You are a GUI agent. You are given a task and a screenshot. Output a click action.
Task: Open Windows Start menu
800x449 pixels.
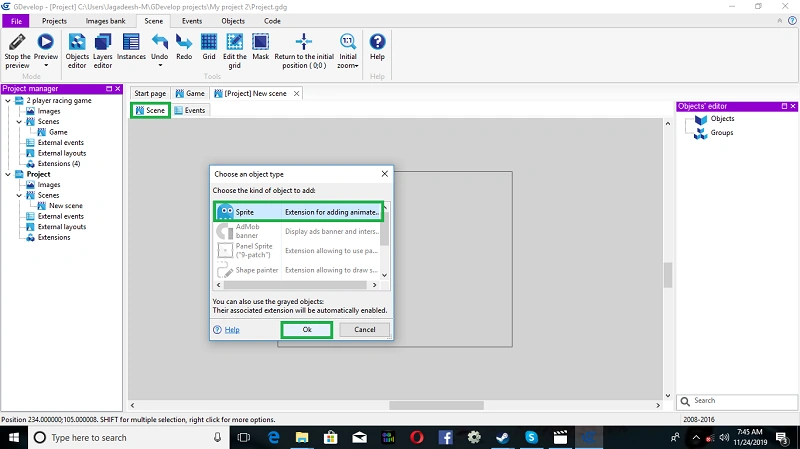point(14,437)
